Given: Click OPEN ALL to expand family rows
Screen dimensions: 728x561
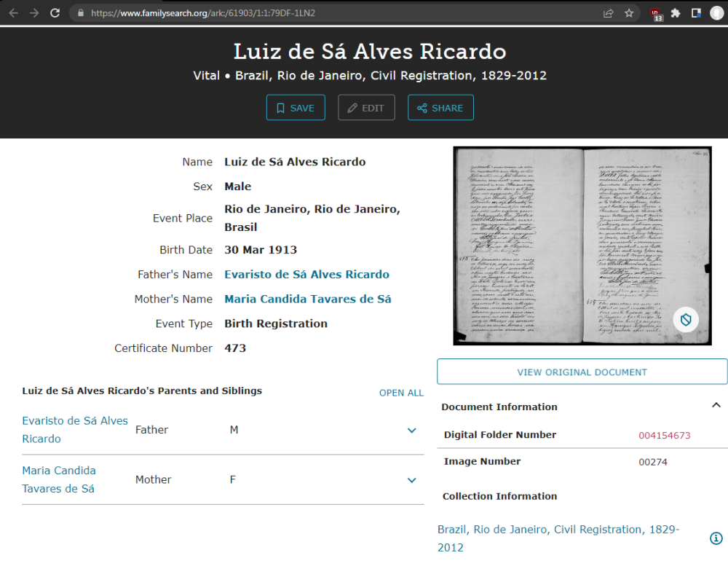Looking at the screenshot, I should coord(401,392).
